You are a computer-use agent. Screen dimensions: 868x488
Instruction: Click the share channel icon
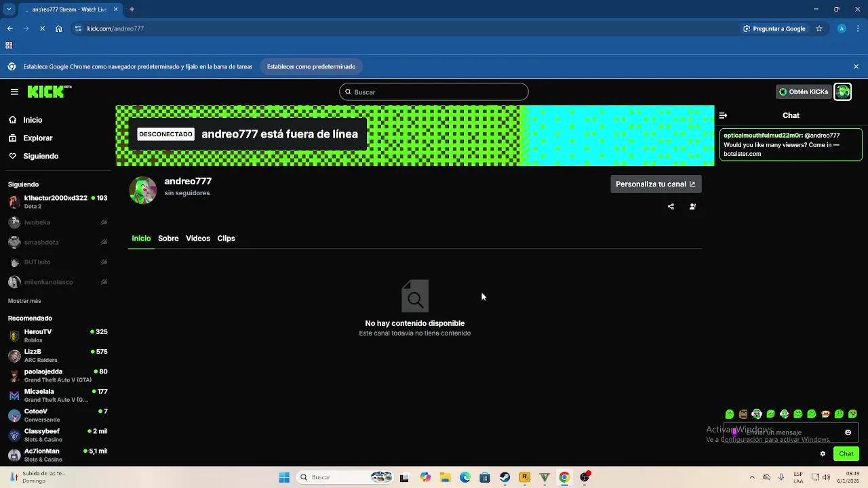671,207
